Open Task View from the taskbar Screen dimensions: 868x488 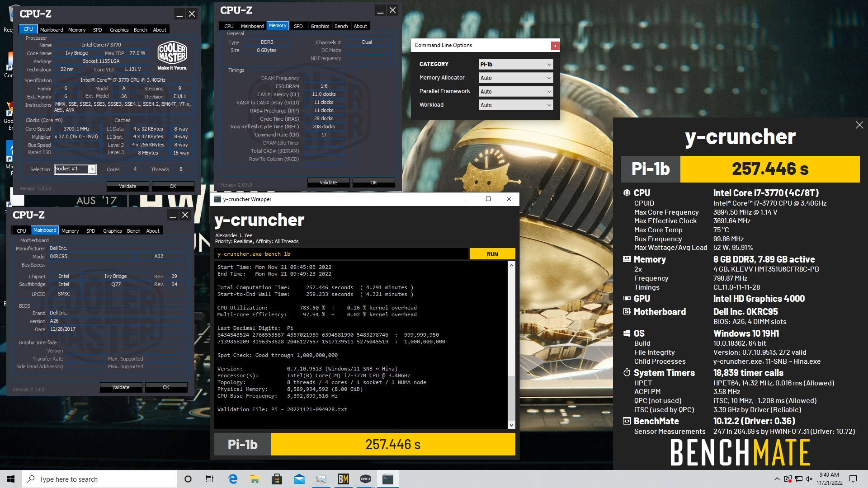pyautogui.click(x=210, y=479)
